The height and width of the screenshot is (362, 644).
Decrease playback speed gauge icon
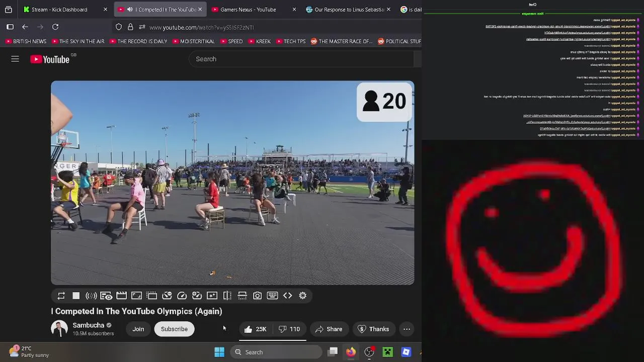click(167, 296)
